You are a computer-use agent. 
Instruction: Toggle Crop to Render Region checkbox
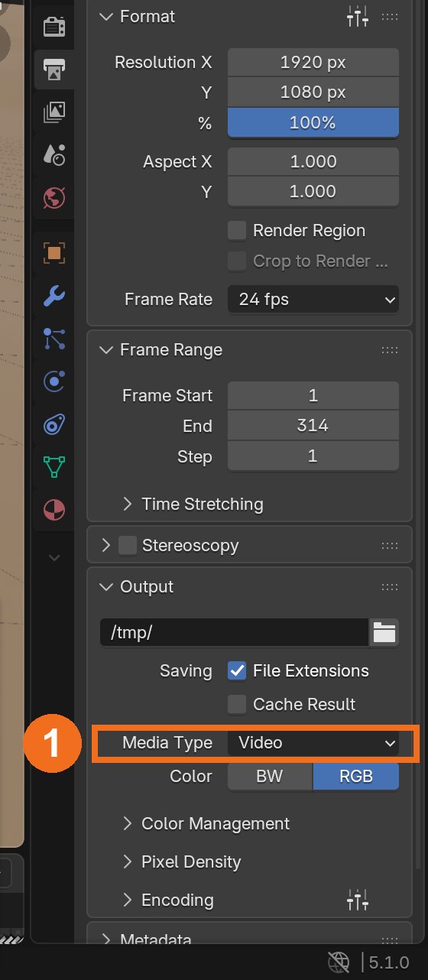237,261
